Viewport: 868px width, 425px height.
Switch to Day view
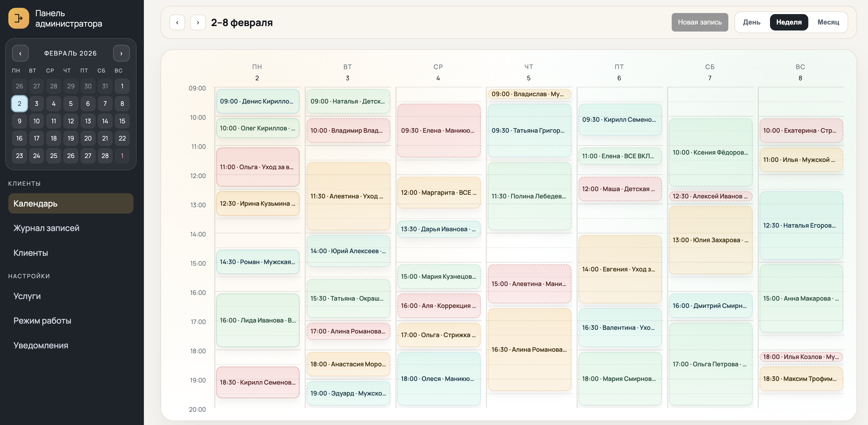[751, 22]
